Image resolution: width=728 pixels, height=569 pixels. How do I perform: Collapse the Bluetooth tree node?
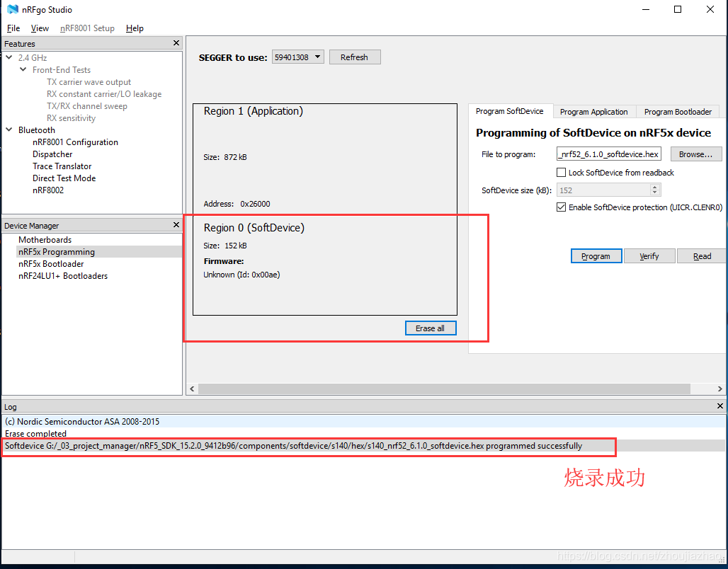click(8, 130)
